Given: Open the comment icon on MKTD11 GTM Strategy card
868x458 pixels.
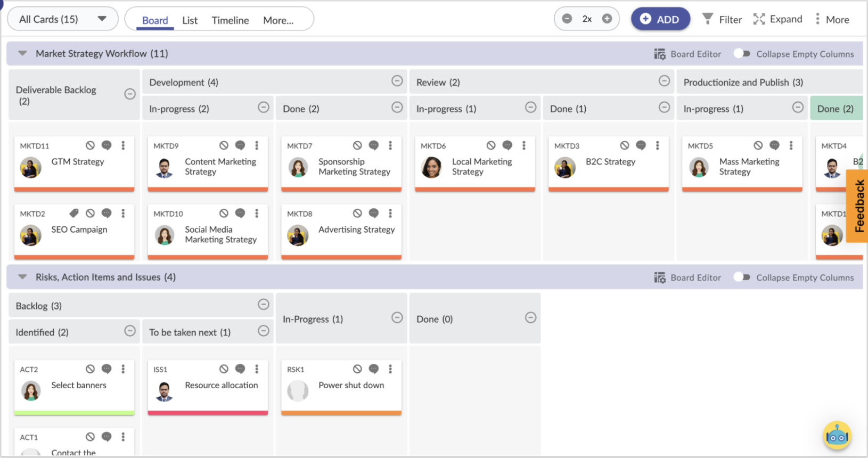Looking at the screenshot, I should coord(107,145).
